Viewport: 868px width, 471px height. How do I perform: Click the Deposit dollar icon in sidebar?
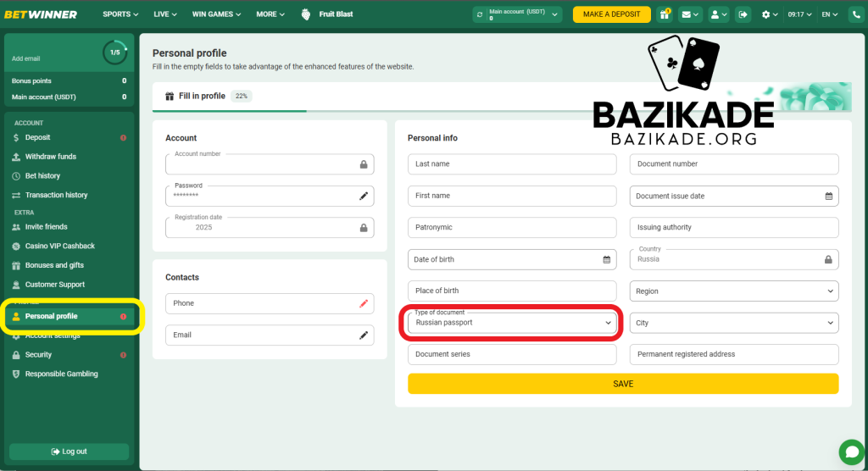click(16, 137)
